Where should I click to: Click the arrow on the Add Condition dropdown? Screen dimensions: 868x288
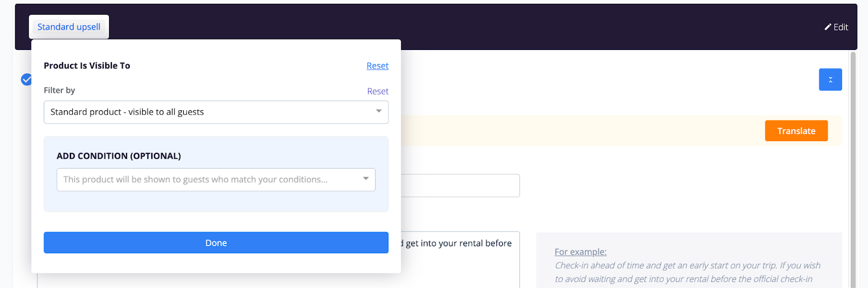tap(366, 179)
